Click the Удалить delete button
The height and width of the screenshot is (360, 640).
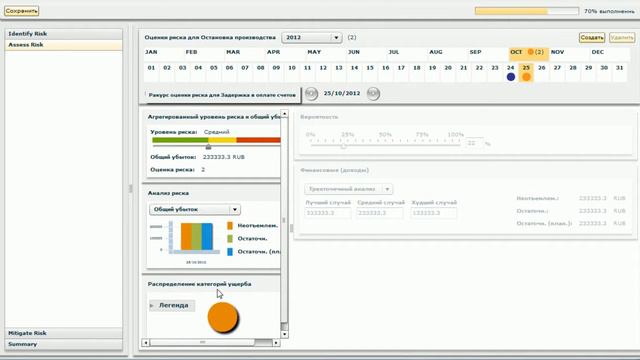point(622,38)
